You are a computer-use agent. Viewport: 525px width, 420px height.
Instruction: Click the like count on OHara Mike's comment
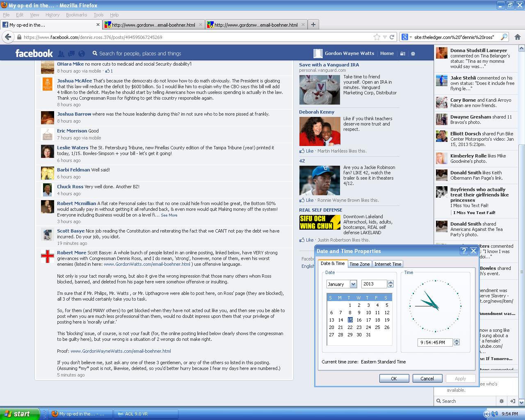[109, 71]
